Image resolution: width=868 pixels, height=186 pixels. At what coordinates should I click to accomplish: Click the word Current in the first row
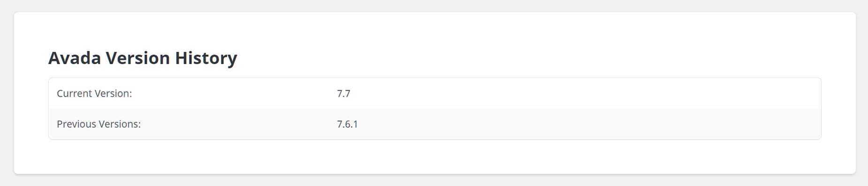point(74,93)
